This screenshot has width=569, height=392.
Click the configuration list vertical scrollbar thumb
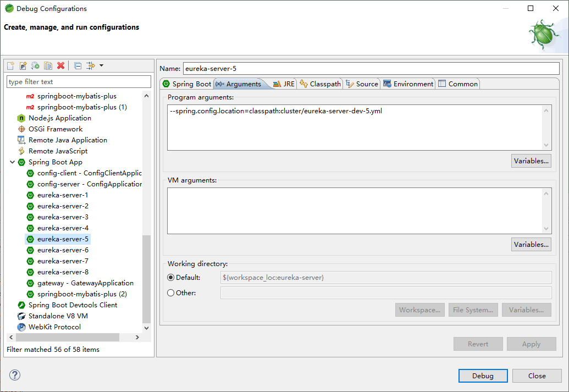click(147, 279)
